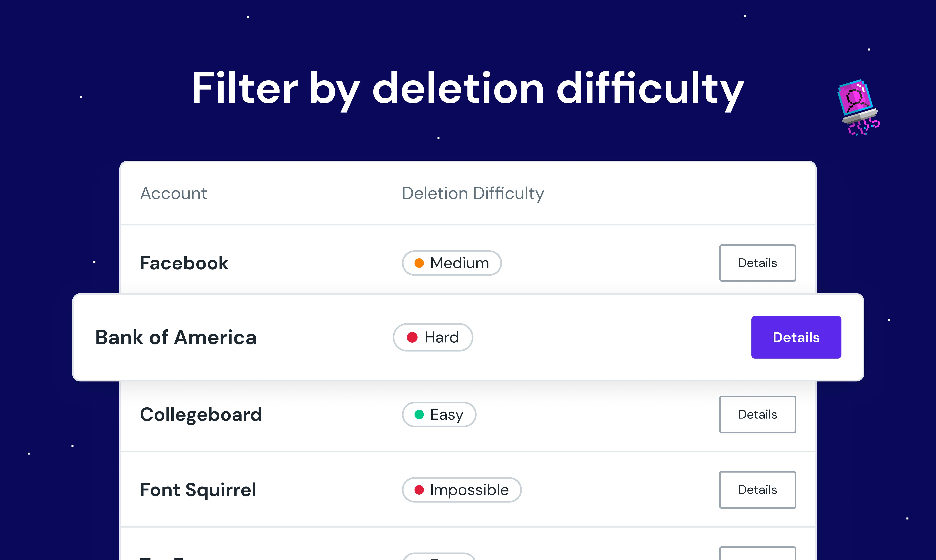Select the Medium difficulty badge
Viewport: 936px width, 560px height.
(x=452, y=263)
